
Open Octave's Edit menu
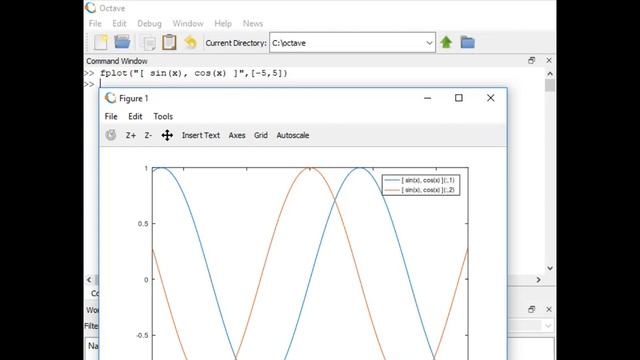pyautogui.click(x=119, y=24)
